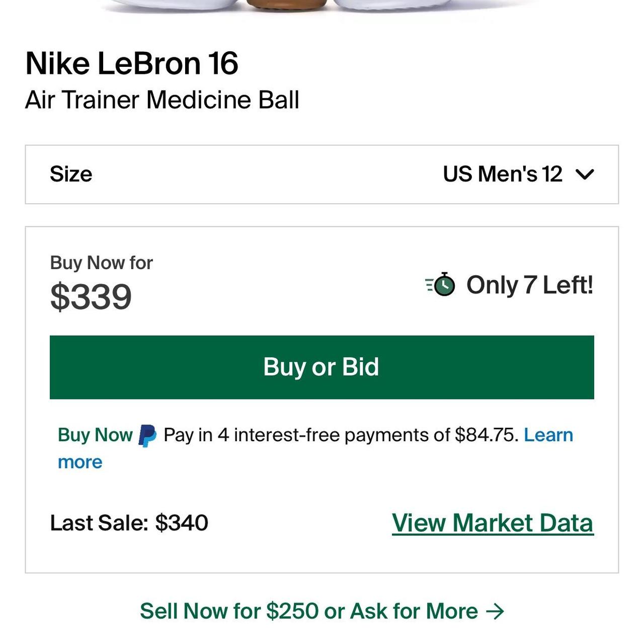The height and width of the screenshot is (644, 644).
Task: Open View Market Data
Action: 493,523
